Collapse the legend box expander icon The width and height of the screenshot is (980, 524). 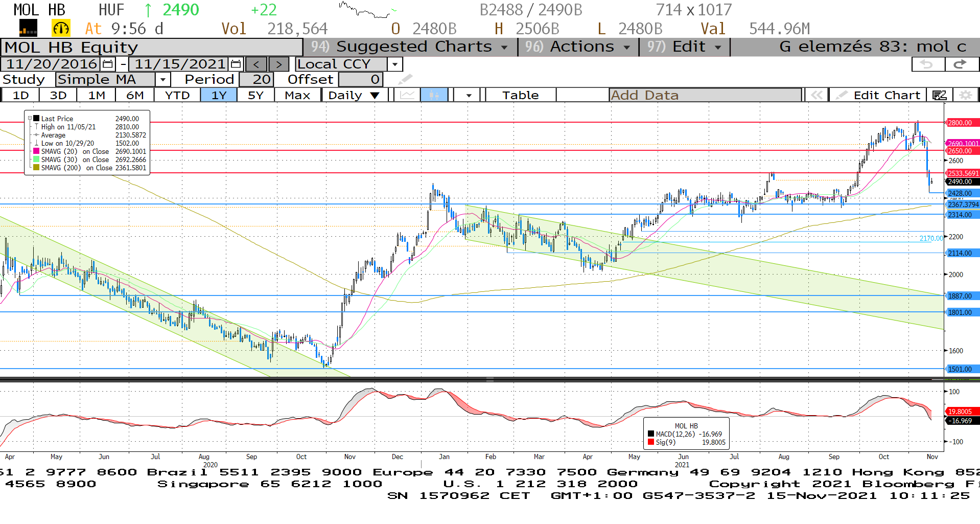[x=30, y=118]
